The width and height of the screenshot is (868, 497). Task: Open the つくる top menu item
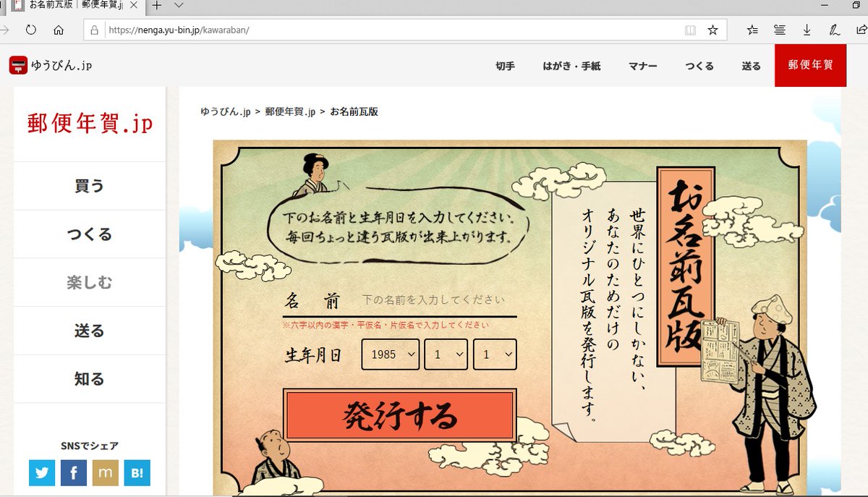pyautogui.click(x=699, y=66)
